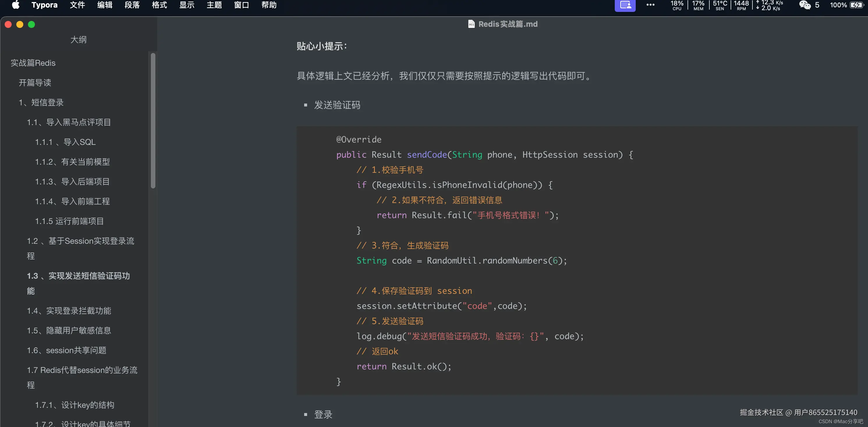Jump to 1.1.4、导入前端工程 in outline
Image resolution: width=868 pixels, height=427 pixels.
(x=72, y=201)
